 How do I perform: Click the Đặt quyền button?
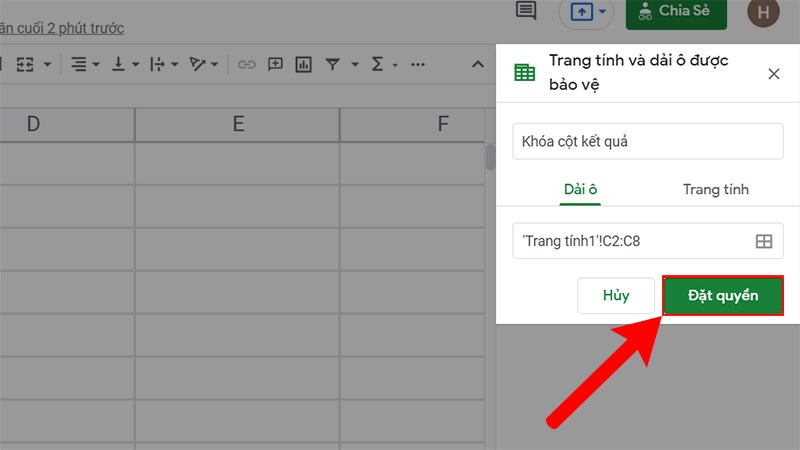pyautogui.click(x=723, y=295)
